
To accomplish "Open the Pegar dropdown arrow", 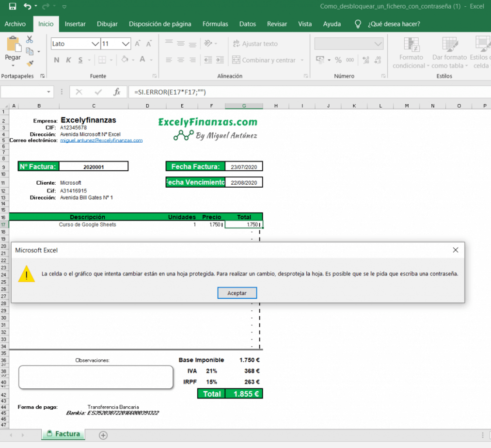I will coord(13,65).
